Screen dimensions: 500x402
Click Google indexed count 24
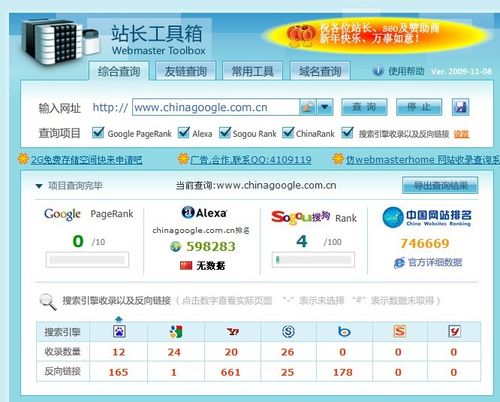174,352
